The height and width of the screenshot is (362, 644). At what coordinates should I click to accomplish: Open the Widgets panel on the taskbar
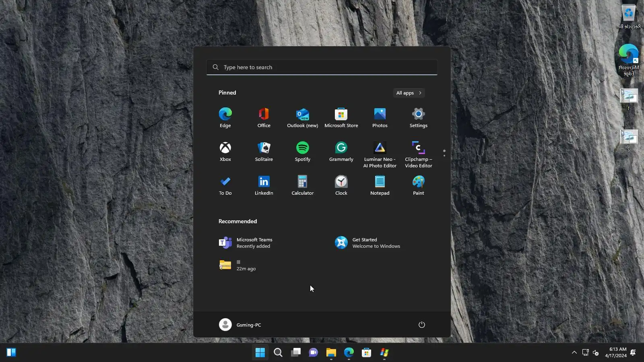pos(11,353)
